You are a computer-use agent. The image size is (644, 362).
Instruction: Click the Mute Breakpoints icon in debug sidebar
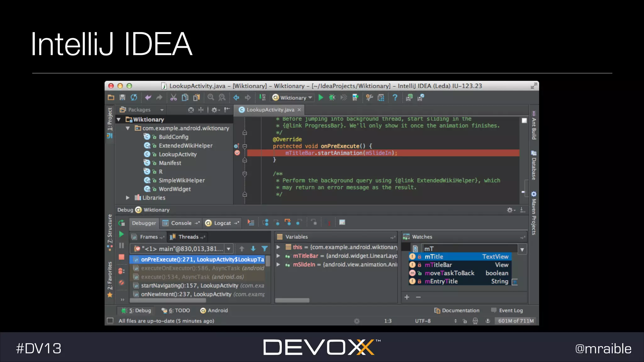tap(121, 283)
